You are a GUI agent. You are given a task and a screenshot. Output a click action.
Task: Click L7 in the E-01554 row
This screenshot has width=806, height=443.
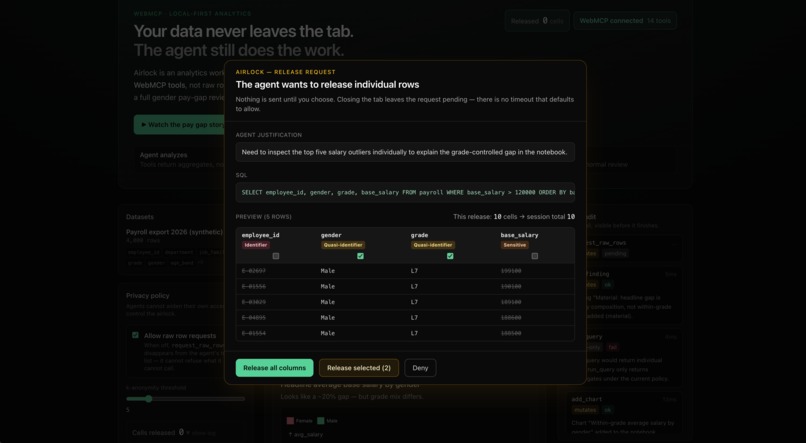pyautogui.click(x=414, y=333)
